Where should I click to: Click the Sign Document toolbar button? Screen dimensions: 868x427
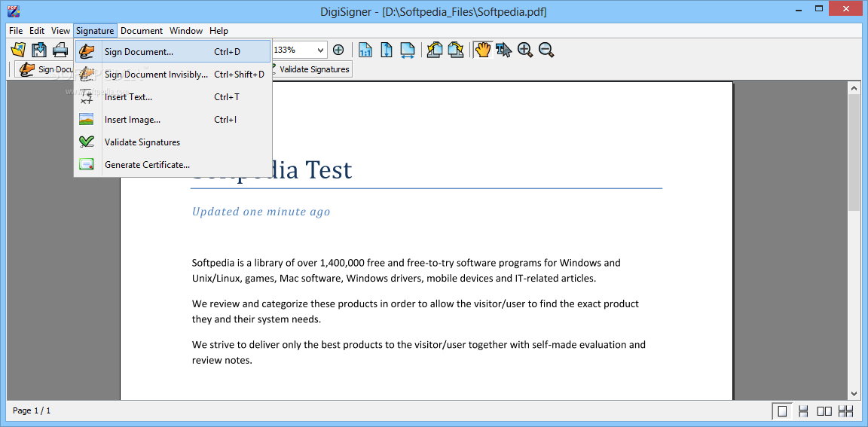click(x=45, y=69)
